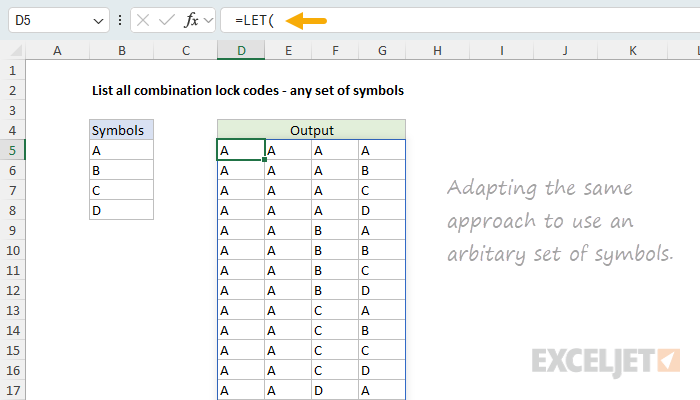Cancel formula entry with the X icon
The width and height of the screenshot is (700, 400).
click(x=143, y=20)
